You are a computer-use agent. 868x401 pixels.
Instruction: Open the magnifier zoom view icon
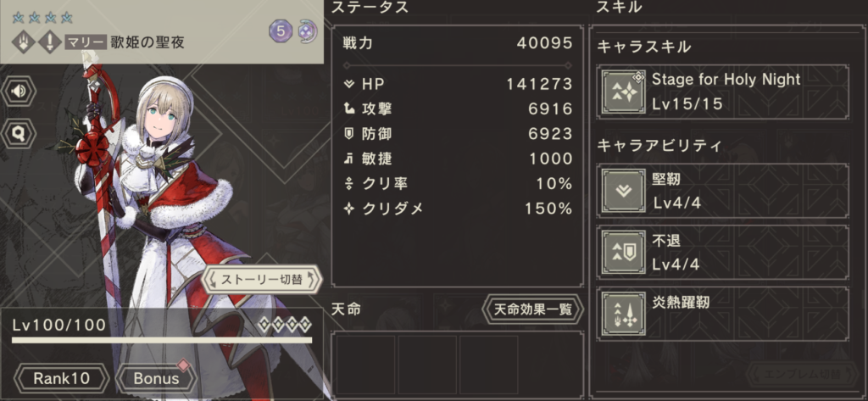click(x=19, y=133)
